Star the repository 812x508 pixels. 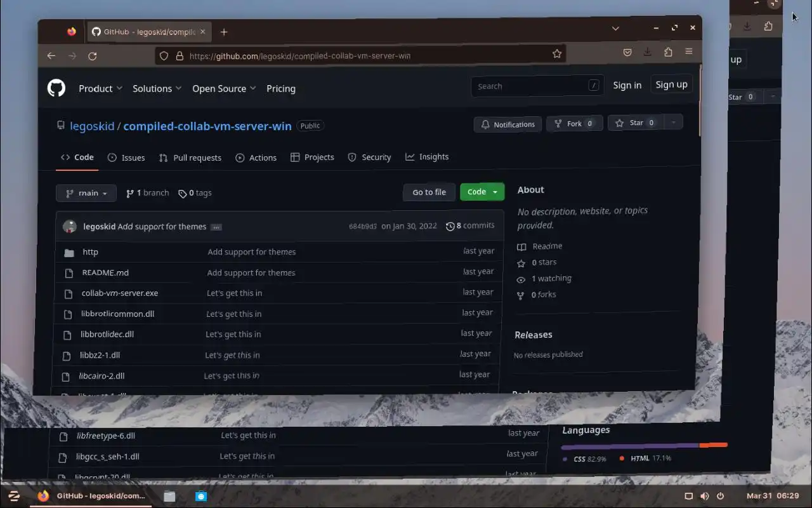[636, 123]
